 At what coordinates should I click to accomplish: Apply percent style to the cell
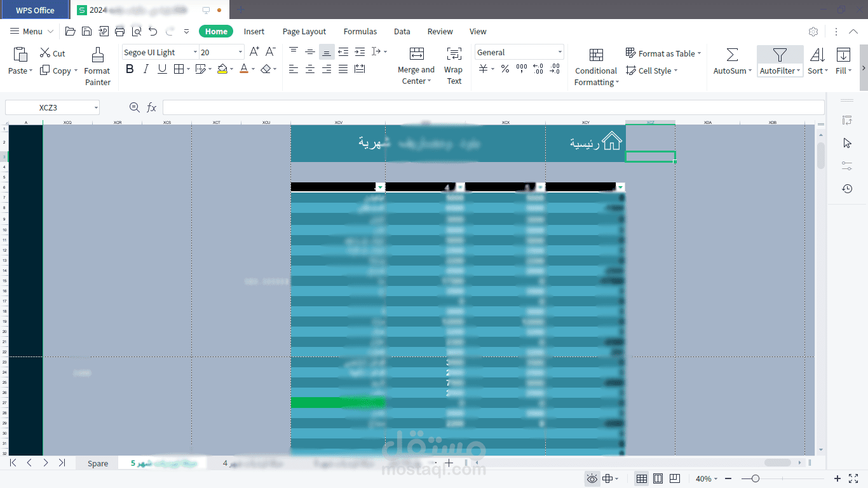[x=505, y=69]
